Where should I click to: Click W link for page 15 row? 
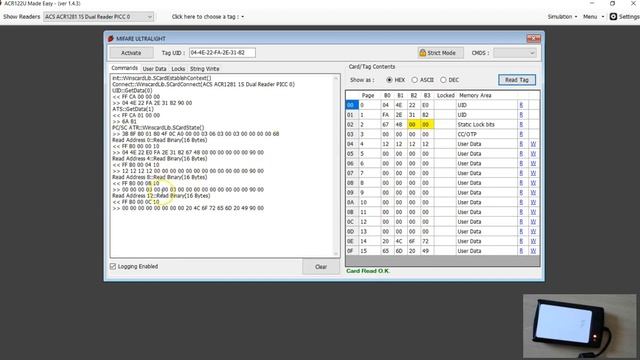(533, 251)
